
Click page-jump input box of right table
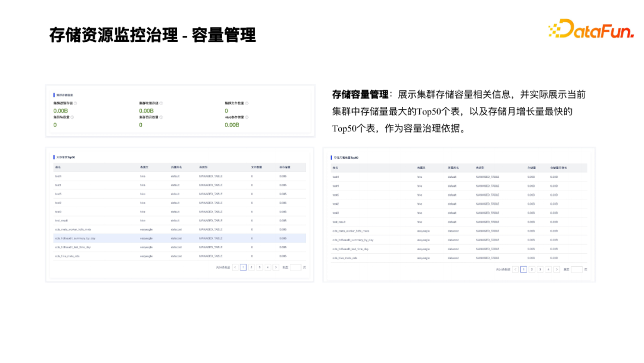tap(577, 269)
